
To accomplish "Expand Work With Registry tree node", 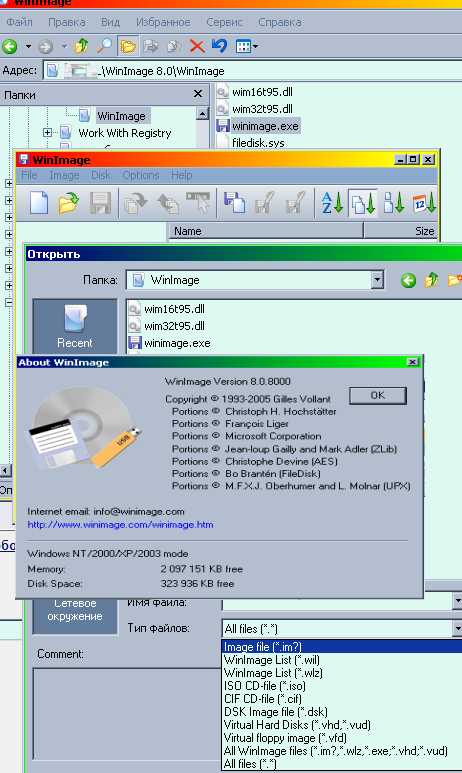I will coord(47,133).
